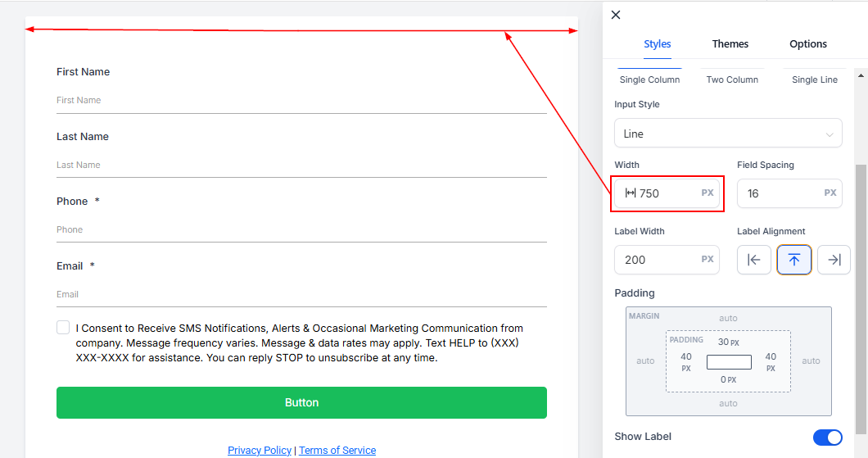Image resolution: width=868 pixels, height=458 pixels.
Task: Open the Styles tab
Action: pyautogui.click(x=657, y=44)
